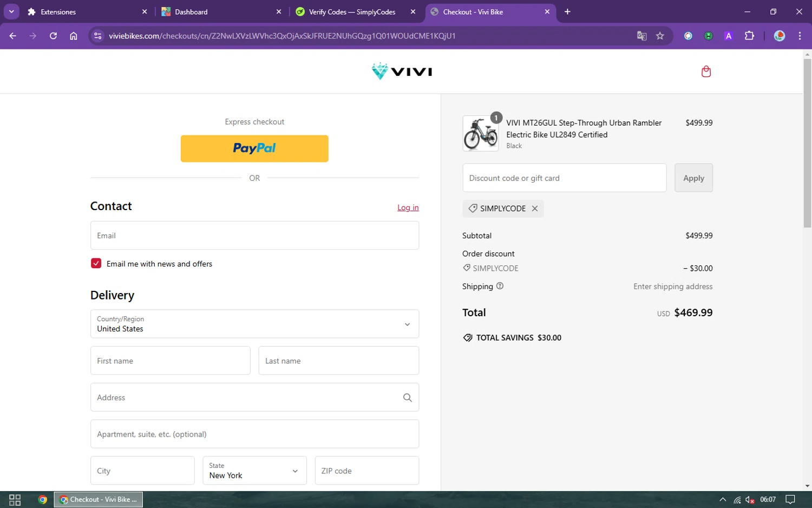Click the page vertical scrollbar thumb
The width and height of the screenshot is (812, 508).
[807, 142]
